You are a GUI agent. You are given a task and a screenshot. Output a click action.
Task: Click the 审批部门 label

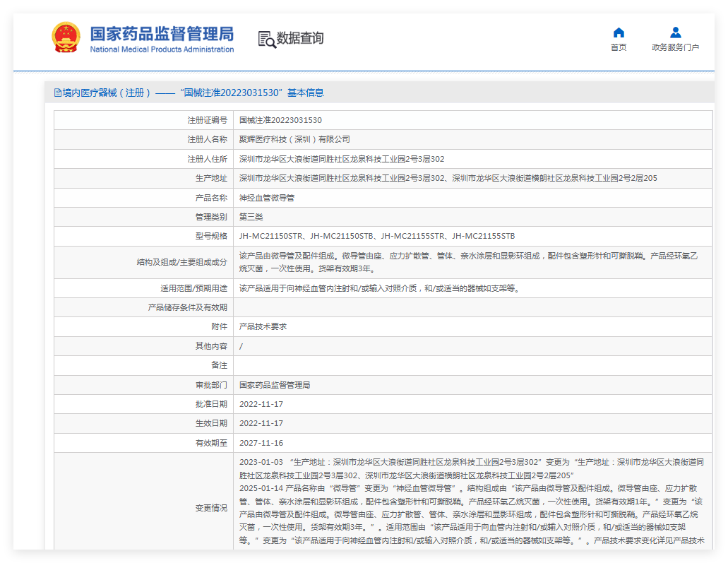[x=211, y=385]
